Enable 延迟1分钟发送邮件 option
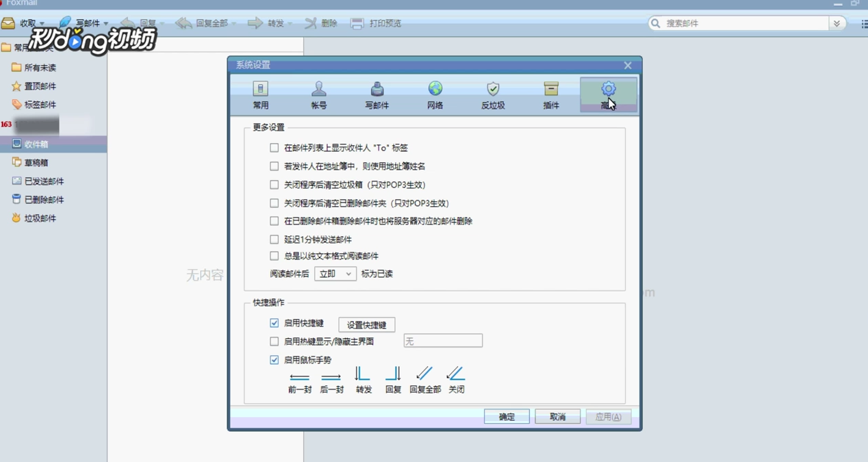This screenshot has height=462, width=868. [x=274, y=239]
